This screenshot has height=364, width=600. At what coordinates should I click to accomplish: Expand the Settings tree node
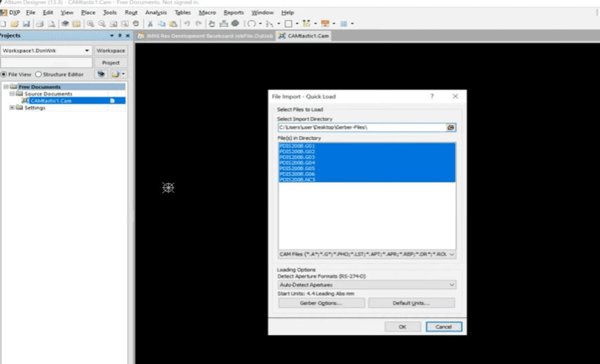pos(12,107)
